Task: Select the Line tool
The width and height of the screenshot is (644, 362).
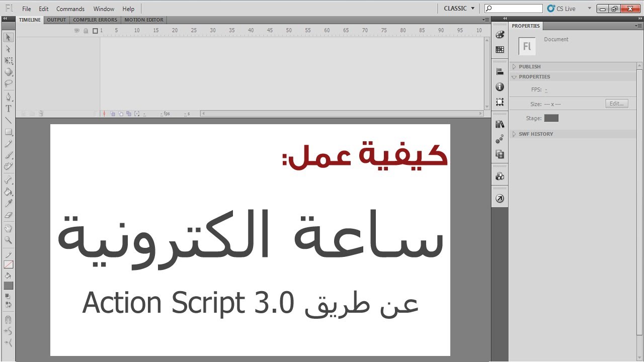Action: [x=9, y=120]
